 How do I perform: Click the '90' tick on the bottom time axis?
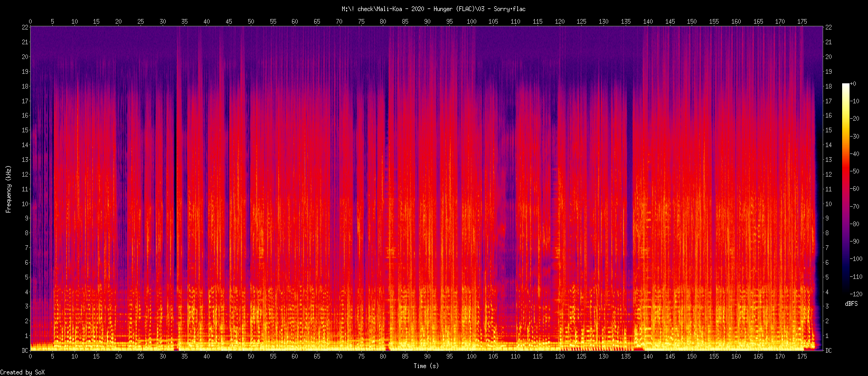427,356
